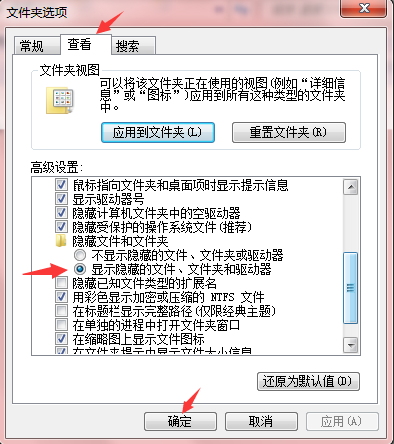Click the scrollbar down arrow
The width and height of the screenshot is (394, 444).
click(351, 345)
